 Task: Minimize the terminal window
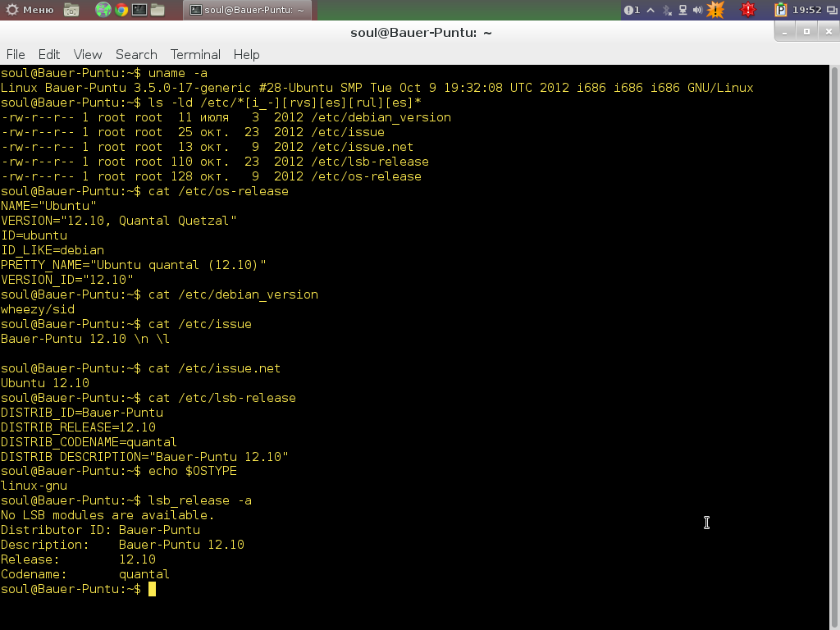(785, 32)
